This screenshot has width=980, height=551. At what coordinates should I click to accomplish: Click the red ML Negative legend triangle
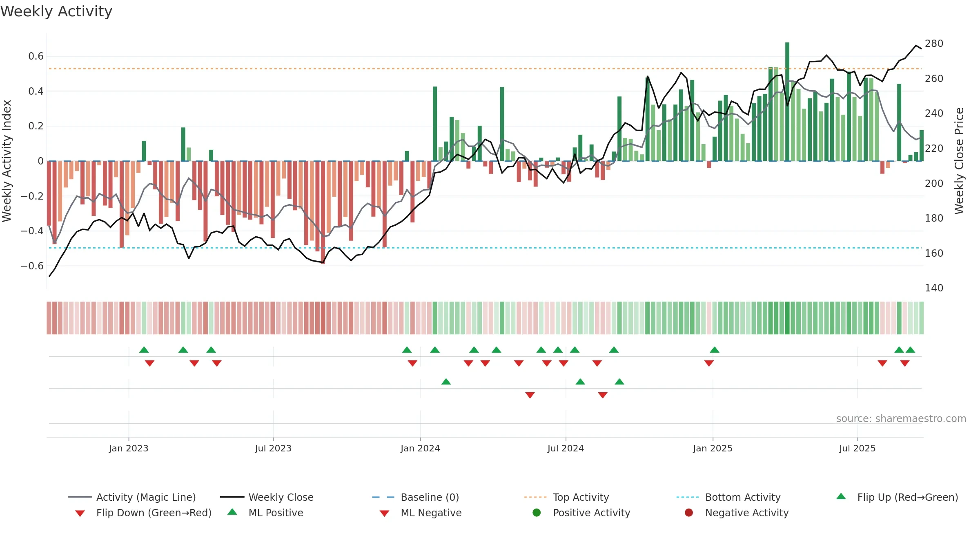[385, 513]
